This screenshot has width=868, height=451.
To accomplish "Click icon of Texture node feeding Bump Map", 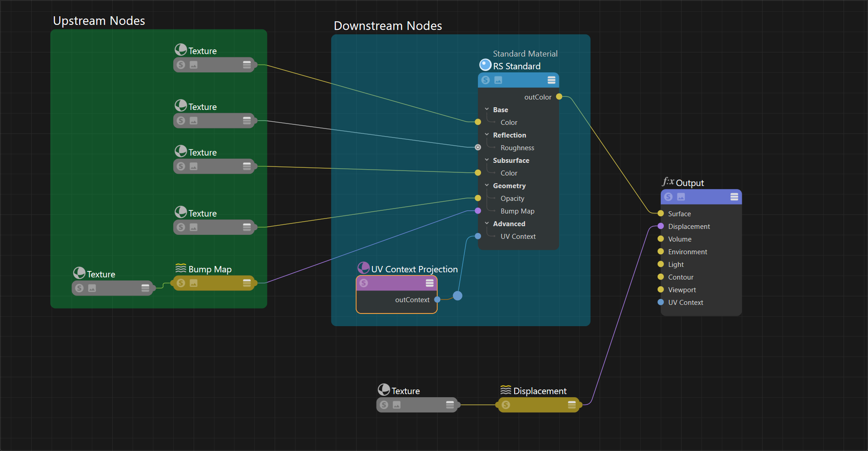I will pyautogui.click(x=79, y=273).
